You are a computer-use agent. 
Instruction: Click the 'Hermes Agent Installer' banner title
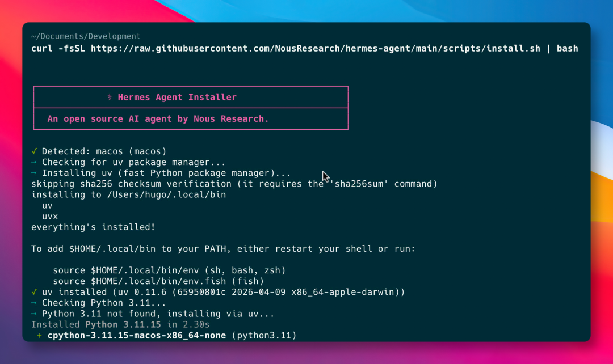pos(177,98)
